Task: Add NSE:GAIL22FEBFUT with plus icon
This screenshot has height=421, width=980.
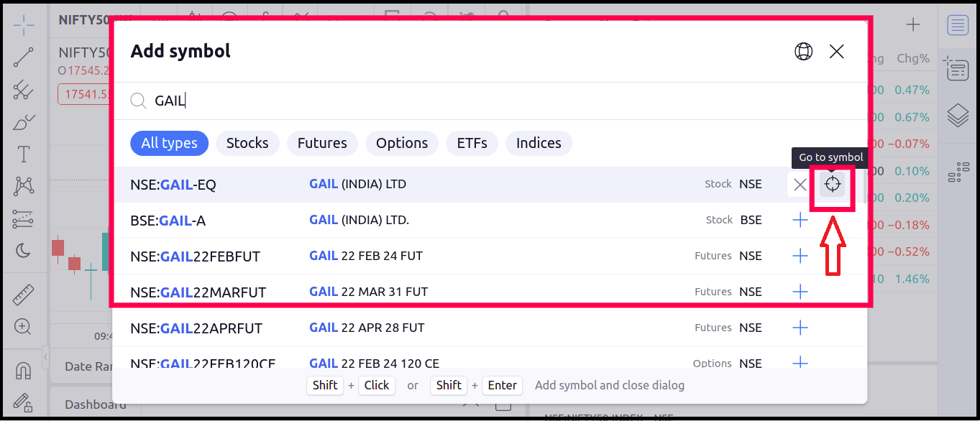Action: coord(800,256)
